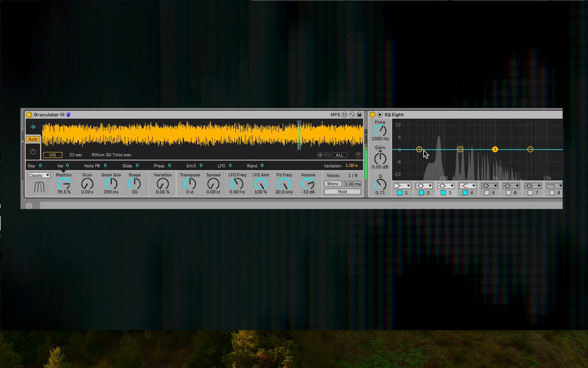Image resolution: width=588 pixels, height=368 pixels.
Task: Click the Flt Freq knob
Action: [284, 184]
